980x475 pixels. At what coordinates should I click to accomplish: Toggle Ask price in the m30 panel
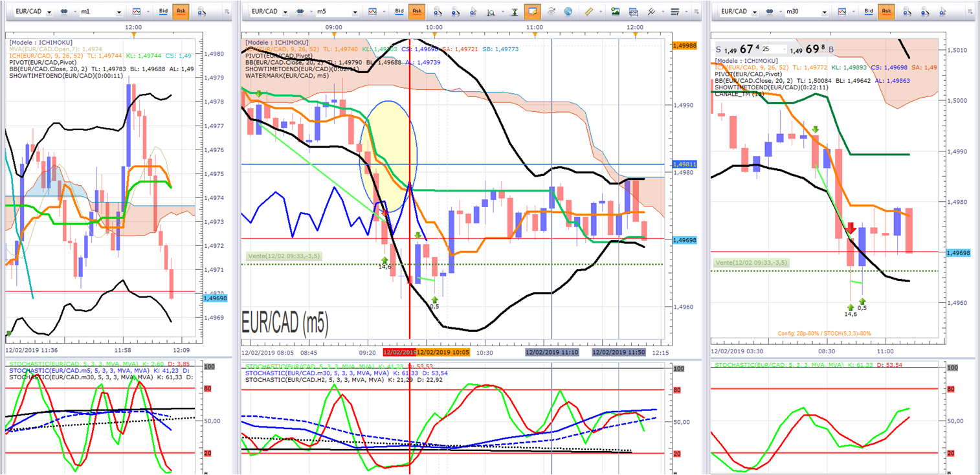(x=887, y=12)
